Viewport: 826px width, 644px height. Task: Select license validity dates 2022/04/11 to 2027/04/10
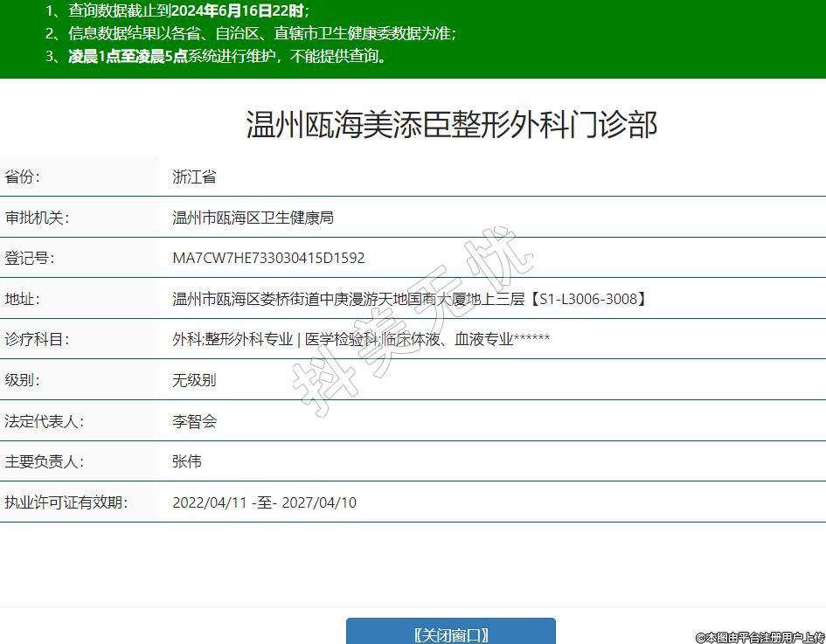264,502
